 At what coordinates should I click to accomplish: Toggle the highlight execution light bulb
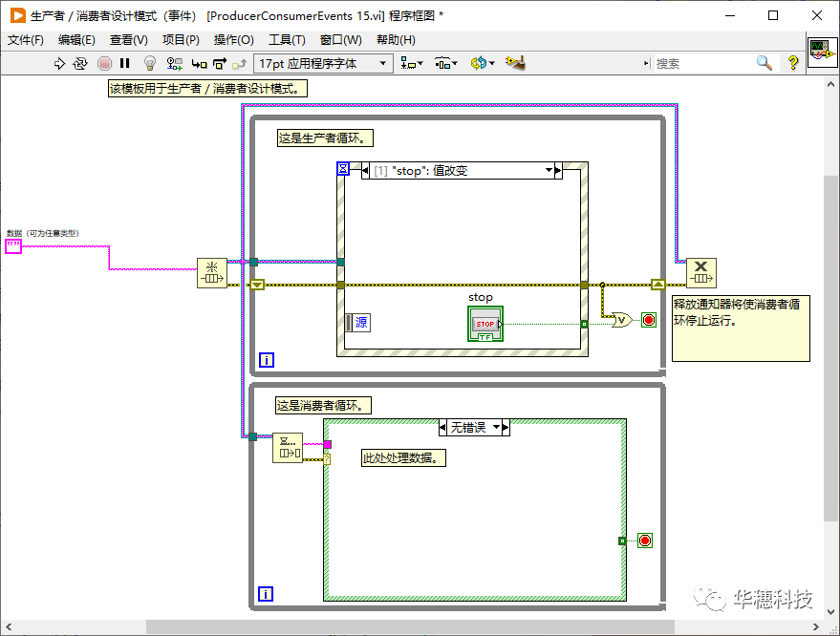149,63
